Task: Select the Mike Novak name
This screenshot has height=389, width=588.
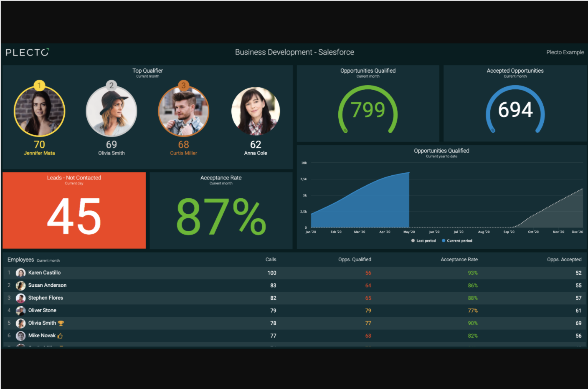Action: 42,335
